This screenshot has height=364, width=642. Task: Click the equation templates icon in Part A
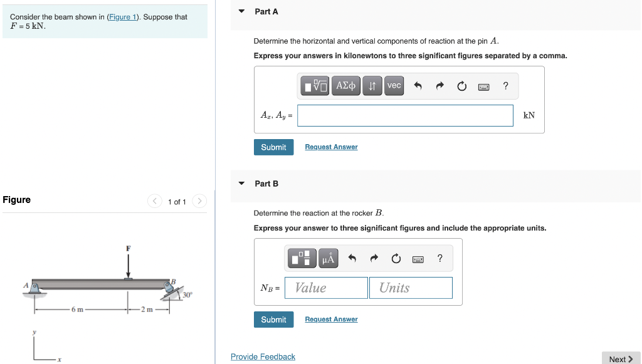point(313,86)
